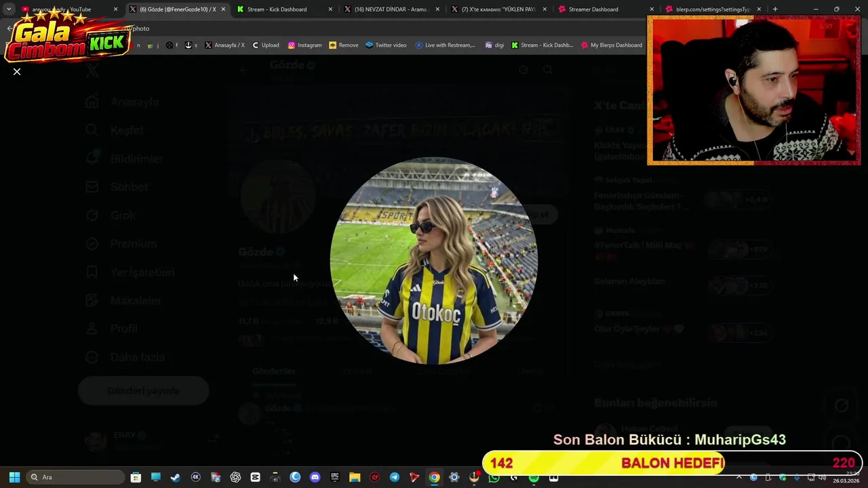Screen dimensions: 868x488
Task: Open Epic Games launcher from taskbar
Action: click(x=334, y=477)
